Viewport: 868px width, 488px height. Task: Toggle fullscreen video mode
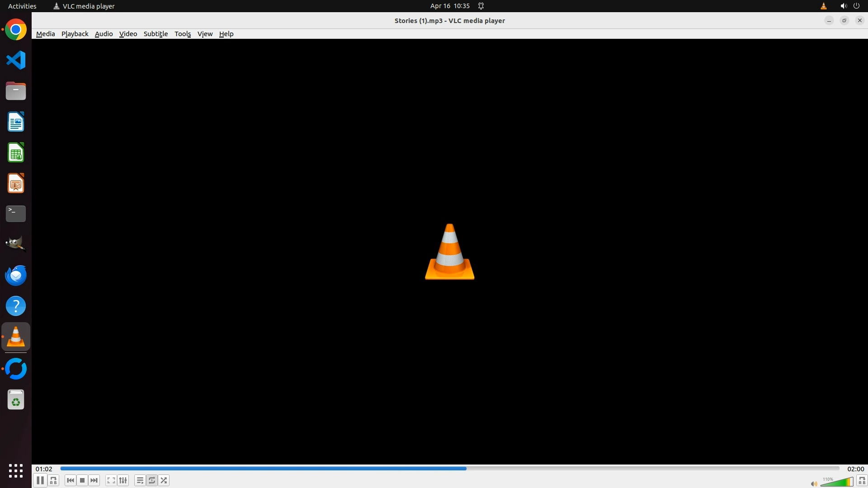point(111,480)
